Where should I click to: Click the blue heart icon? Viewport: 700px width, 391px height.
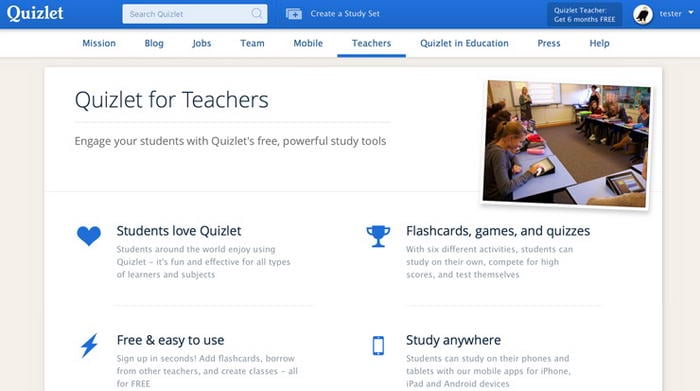pyautogui.click(x=89, y=236)
